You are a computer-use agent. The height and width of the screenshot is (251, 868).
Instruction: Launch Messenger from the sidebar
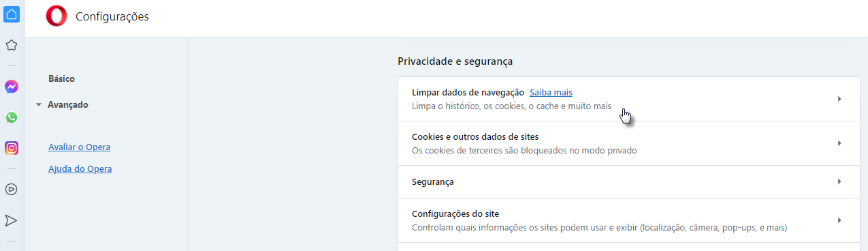(12, 87)
